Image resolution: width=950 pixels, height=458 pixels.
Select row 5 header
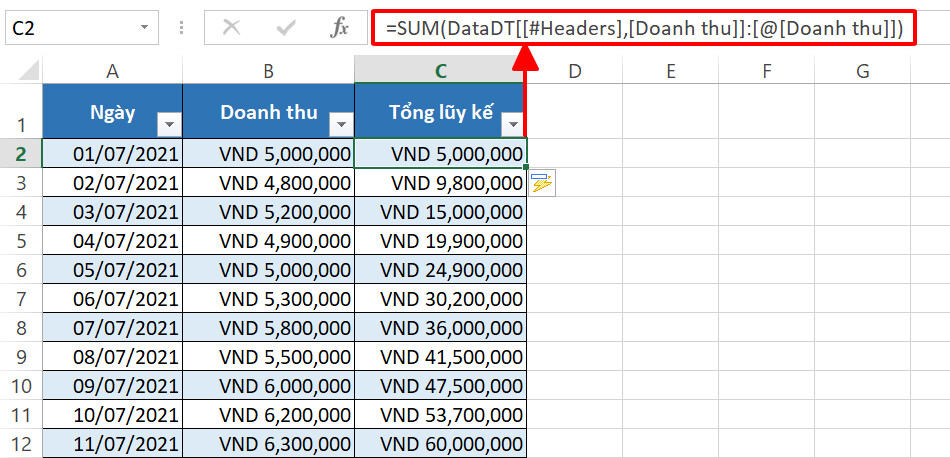click(x=21, y=241)
